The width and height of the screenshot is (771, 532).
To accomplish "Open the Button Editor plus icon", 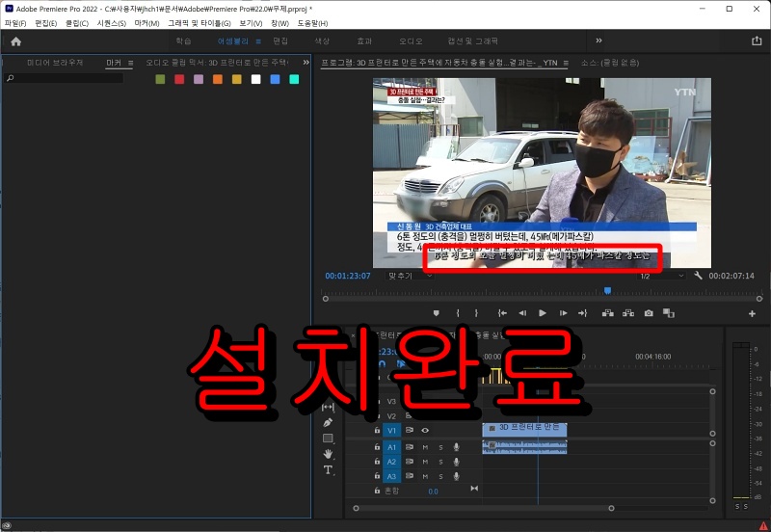I will pos(752,313).
